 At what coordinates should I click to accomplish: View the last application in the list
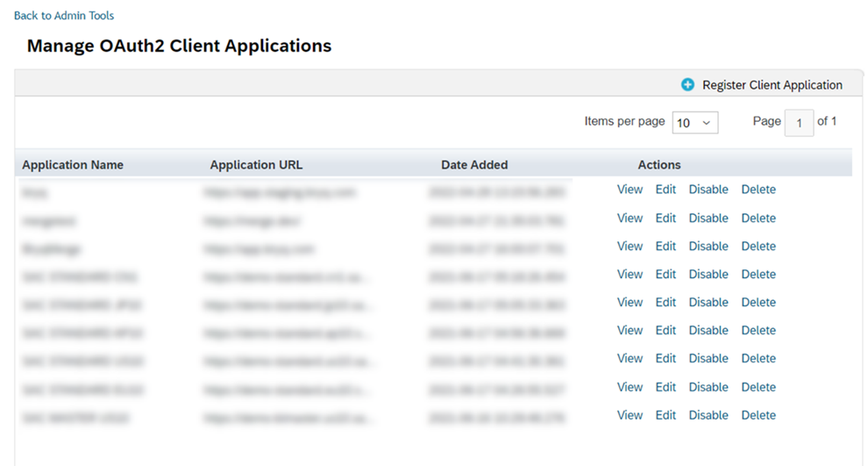tap(630, 415)
